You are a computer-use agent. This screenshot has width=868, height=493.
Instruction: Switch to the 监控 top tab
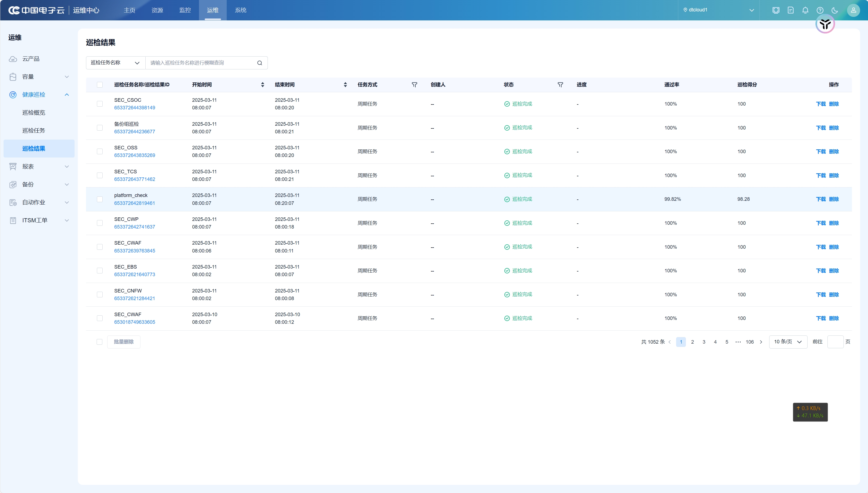185,10
